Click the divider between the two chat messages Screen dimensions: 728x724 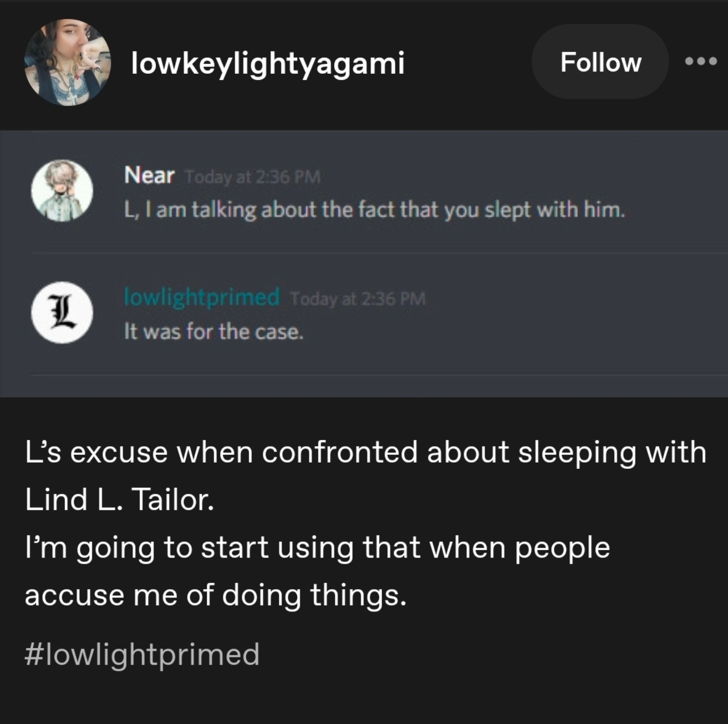(379, 253)
